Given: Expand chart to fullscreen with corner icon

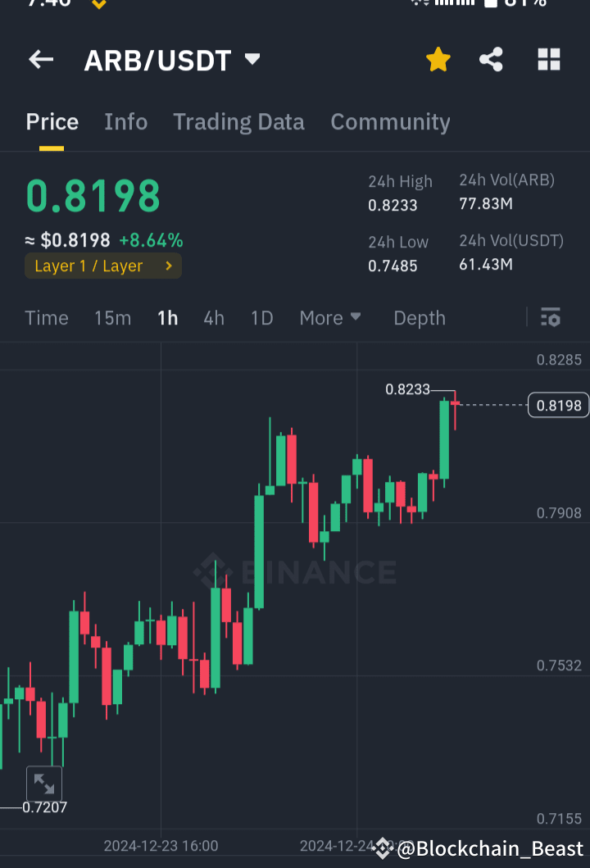Looking at the screenshot, I should pyautogui.click(x=44, y=784).
